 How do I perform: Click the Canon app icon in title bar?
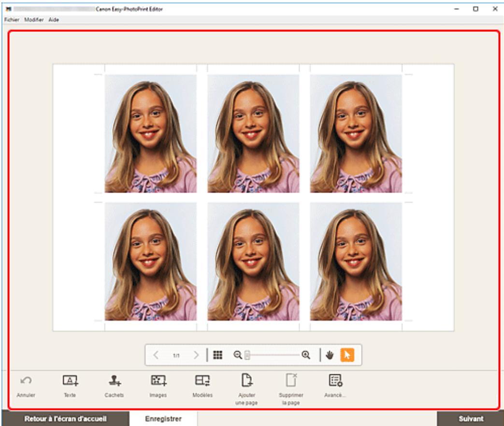[9, 9]
